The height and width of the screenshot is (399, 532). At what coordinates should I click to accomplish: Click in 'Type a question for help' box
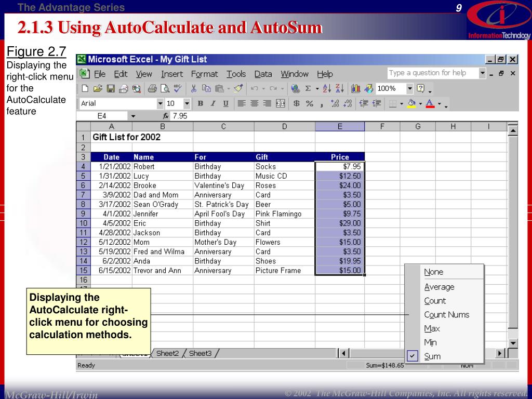433,73
